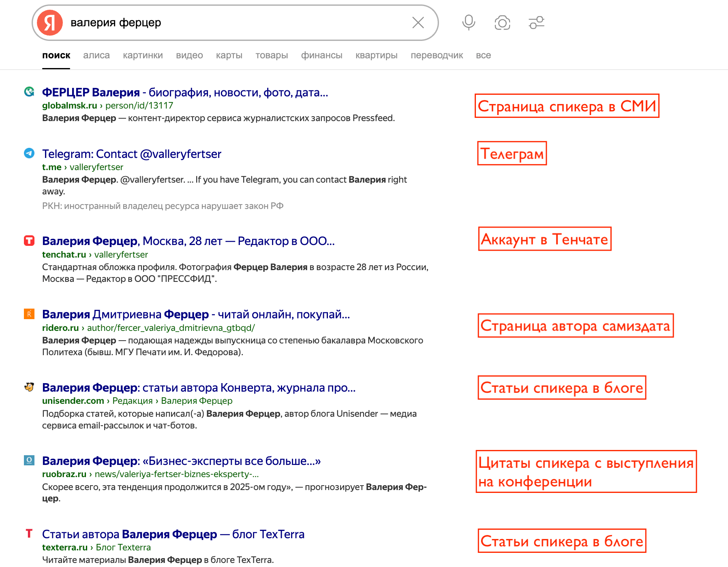Focus the search field with валерия ферцер
The image size is (728, 567).
(235, 23)
